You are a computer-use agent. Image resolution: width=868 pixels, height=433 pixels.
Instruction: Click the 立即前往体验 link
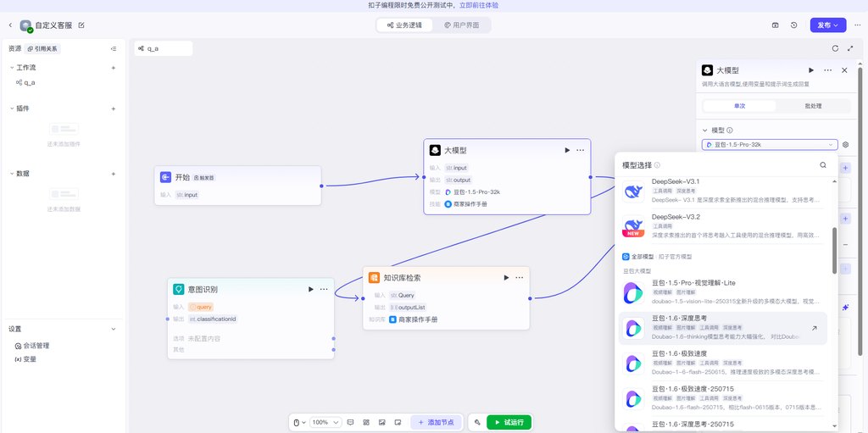(x=479, y=5)
